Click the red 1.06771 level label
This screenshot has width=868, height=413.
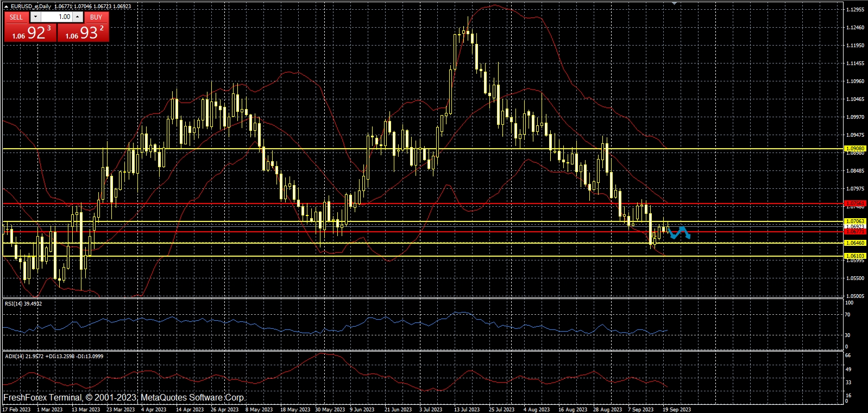[x=856, y=232]
